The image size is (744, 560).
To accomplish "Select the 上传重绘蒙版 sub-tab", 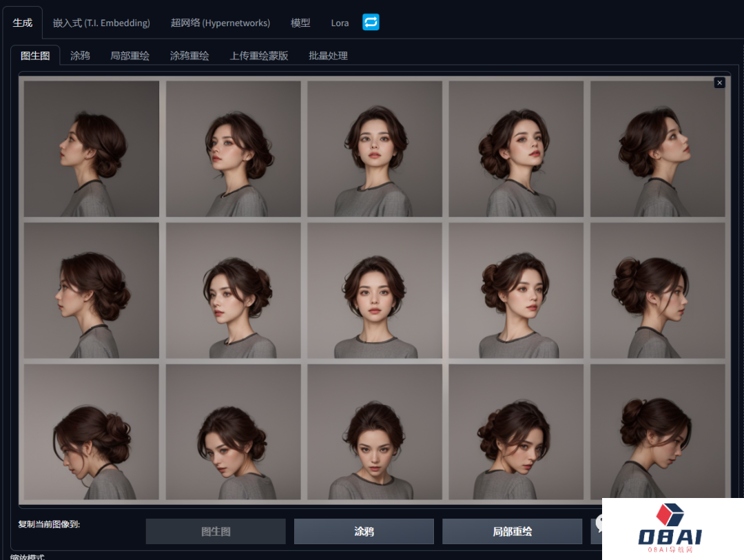I will point(259,56).
